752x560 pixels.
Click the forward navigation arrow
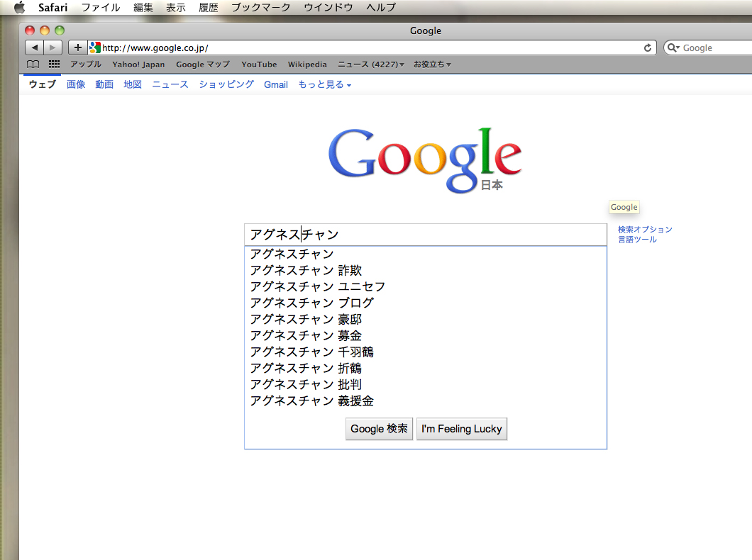click(53, 47)
